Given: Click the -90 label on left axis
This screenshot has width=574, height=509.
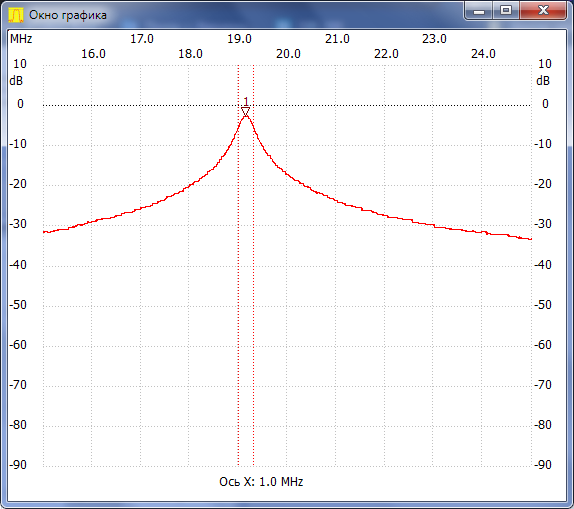Looking at the screenshot, I should pyautogui.click(x=18, y=465).
